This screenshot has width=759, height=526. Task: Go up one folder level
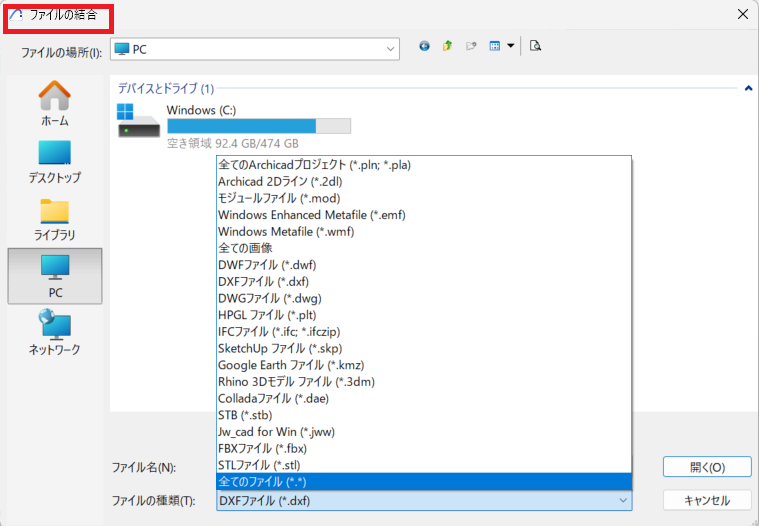(x=447, y=46)
